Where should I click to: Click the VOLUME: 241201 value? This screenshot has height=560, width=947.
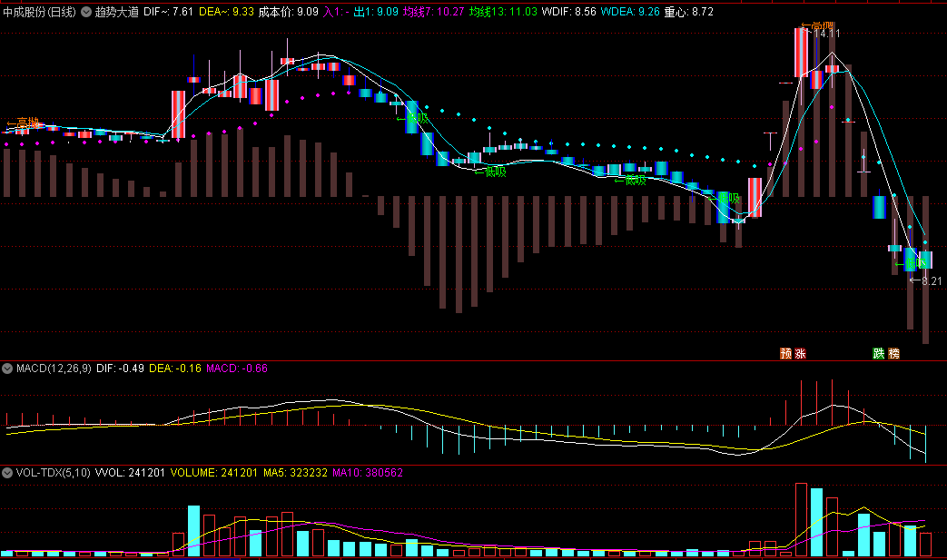tap(213, 473)
